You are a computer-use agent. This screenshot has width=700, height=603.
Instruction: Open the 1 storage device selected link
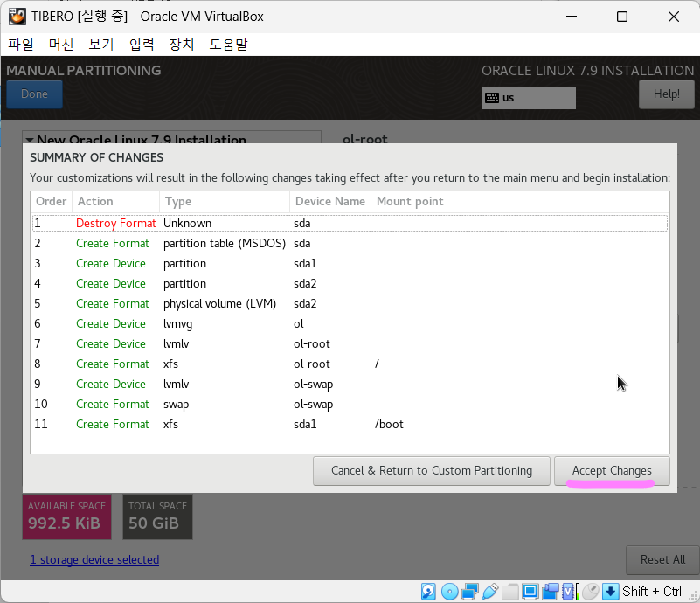click(94, 559)
